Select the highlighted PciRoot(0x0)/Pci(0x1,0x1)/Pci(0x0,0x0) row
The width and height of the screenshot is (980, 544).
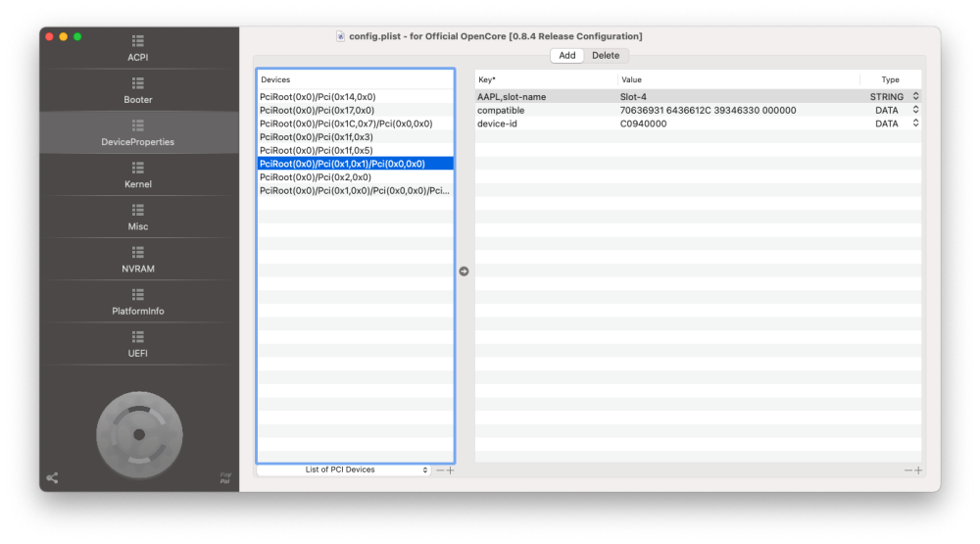tap(355, 164)
